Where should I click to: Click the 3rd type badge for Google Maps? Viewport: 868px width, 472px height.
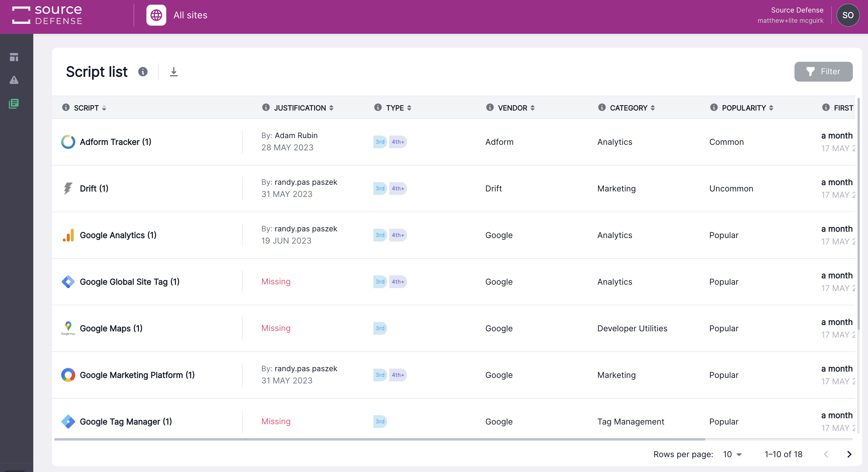[x=380, y=328]
